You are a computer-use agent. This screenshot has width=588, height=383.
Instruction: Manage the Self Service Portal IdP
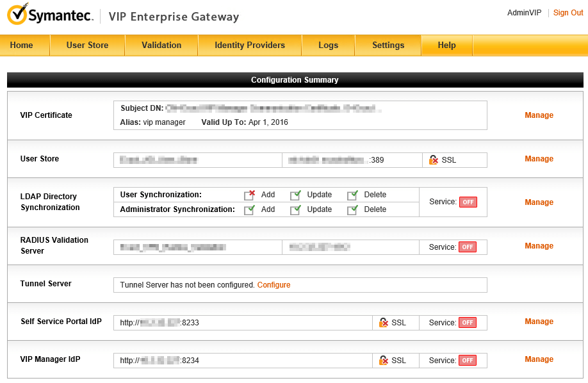click(x=539, y=322)
